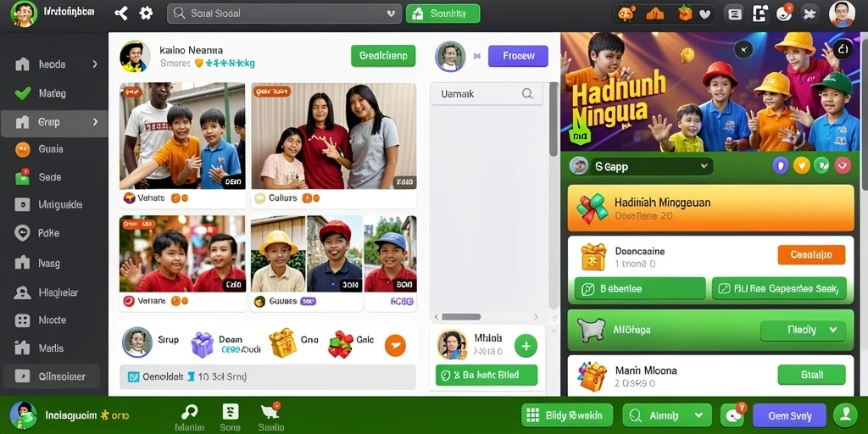This screenshot has width=868, height=434.
Task: Click the 'Nrocte' grid icon in sidebar
Action: (x=22, y=320)
